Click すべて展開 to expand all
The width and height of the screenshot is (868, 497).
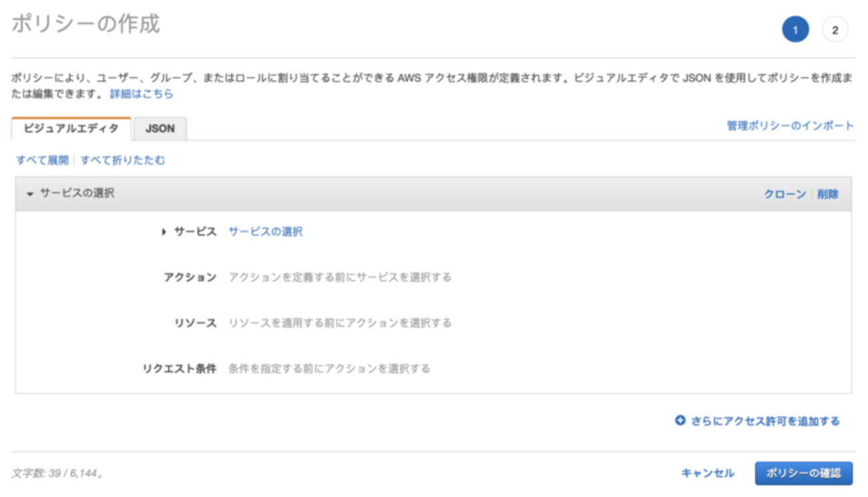click(42, 160)
